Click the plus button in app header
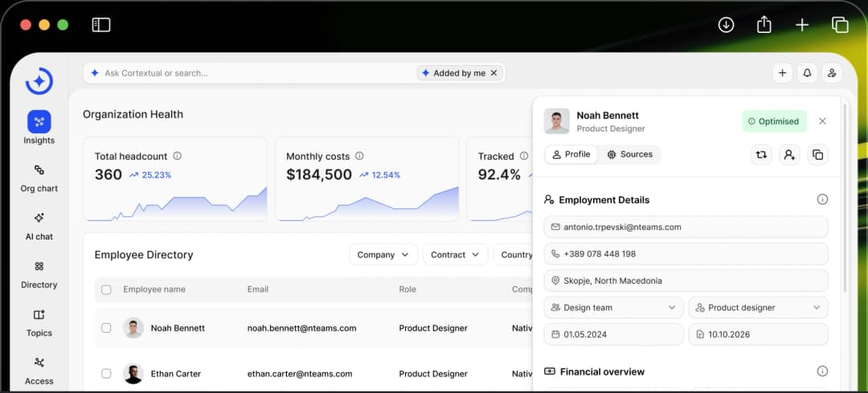868x393 pixels. (782, 73)
